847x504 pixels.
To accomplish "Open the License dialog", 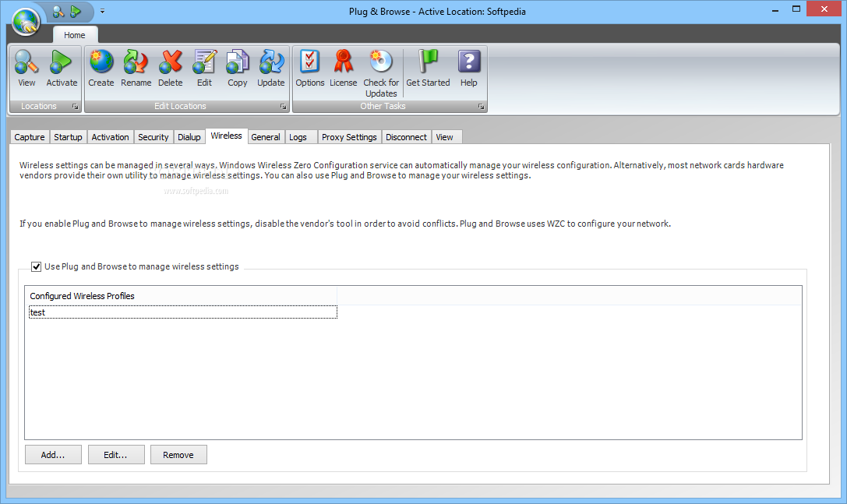I will click(x=343, y=69).
